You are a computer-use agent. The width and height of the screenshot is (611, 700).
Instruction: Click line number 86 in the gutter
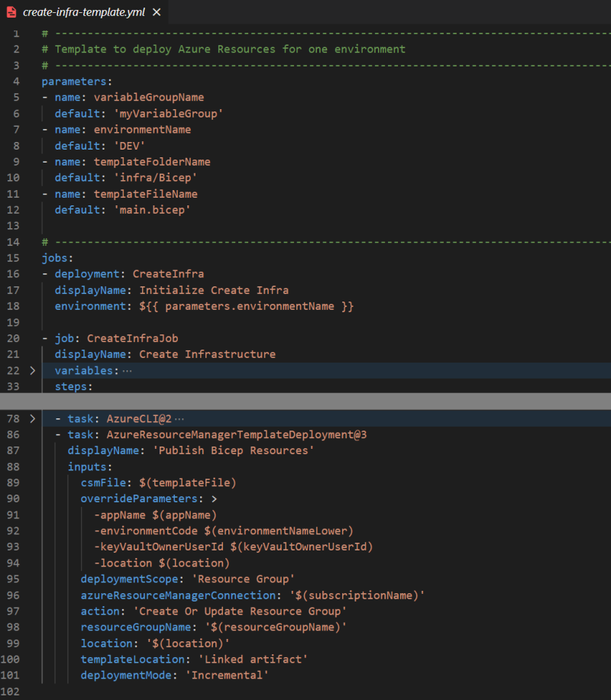point(13,434)
